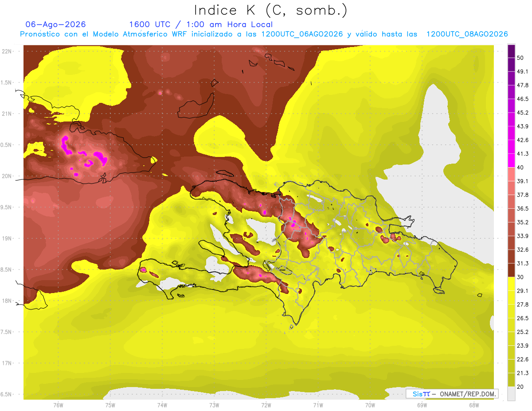Click the light gray legend swatch below 20
The image size is (532, 411).
pos(511,393)
